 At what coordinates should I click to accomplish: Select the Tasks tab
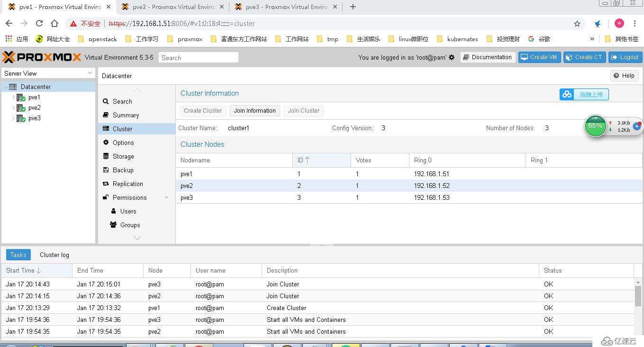pos(18,255)
